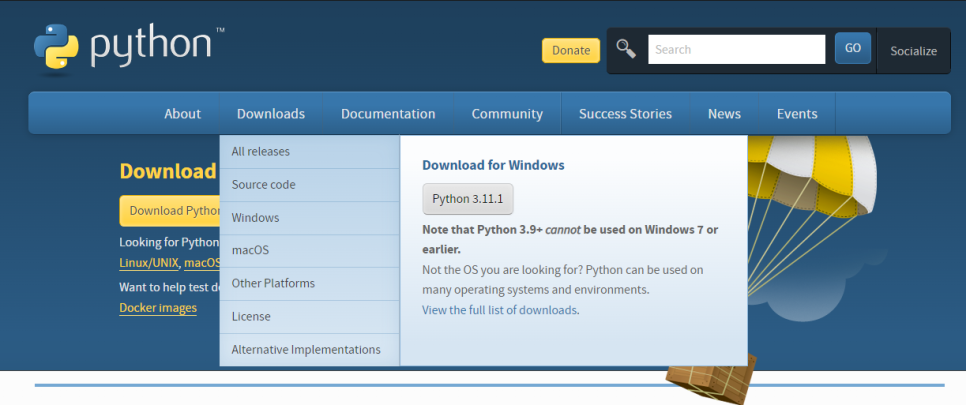Open the News nav menu
This screenshot has width=966, height=405.
(x=724, y=113)
